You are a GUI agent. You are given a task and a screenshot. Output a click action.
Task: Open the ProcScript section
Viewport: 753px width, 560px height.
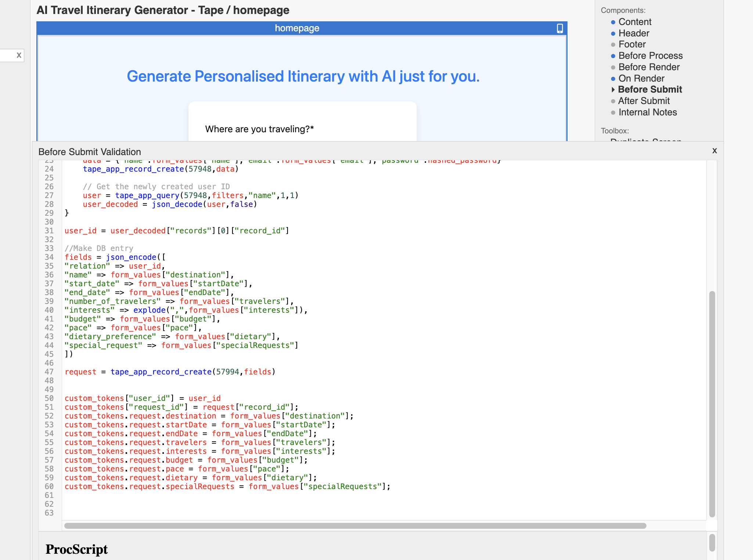tap(76, 549)
